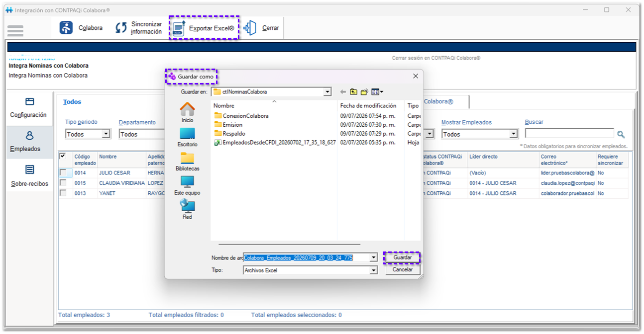The height and width of the screenshot is (334, 644).
Task: Select the Red network shortcut icon
Action: point(187,206)
